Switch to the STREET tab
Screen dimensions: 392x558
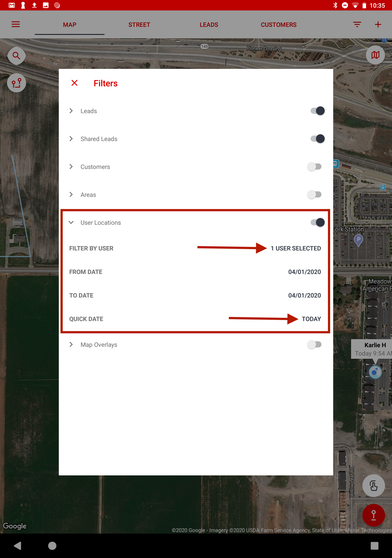139,25
